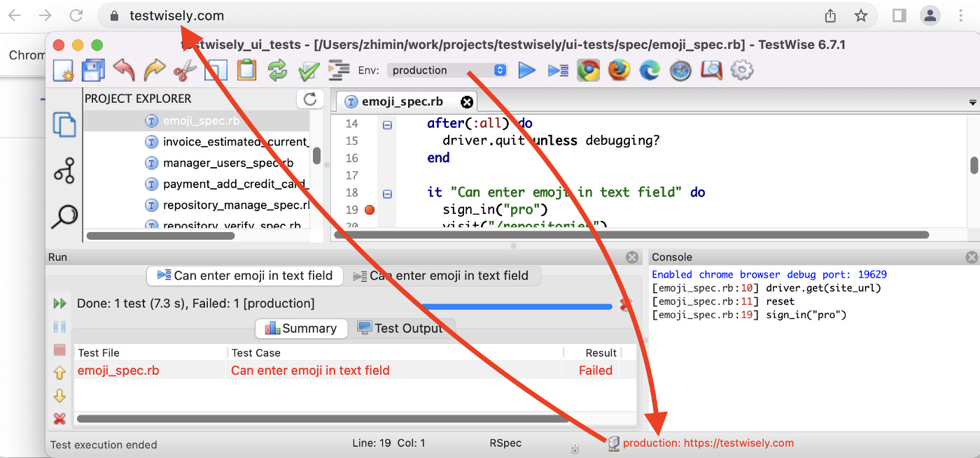Toggle the breakpoint on line 19
The image size is (980, 458).
pos(370,210)
